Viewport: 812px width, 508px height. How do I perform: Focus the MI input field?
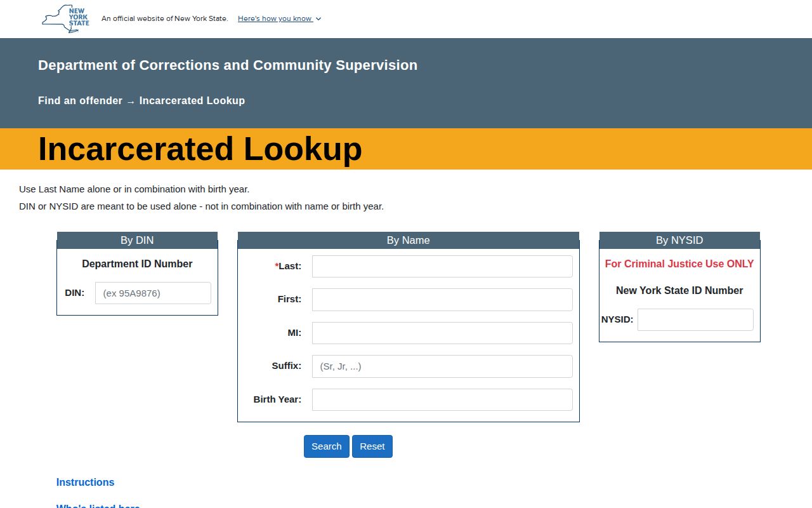442,333
